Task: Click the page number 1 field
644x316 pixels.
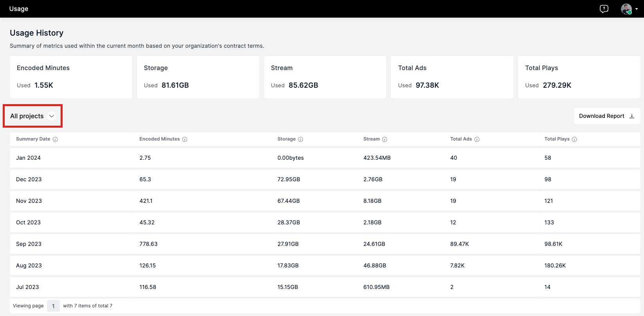Action: point(53,306)
